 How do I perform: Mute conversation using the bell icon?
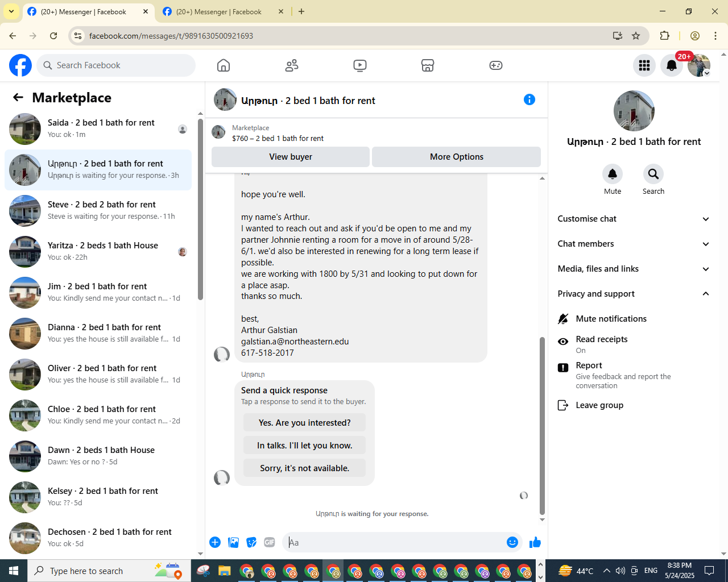coord(613,174)
